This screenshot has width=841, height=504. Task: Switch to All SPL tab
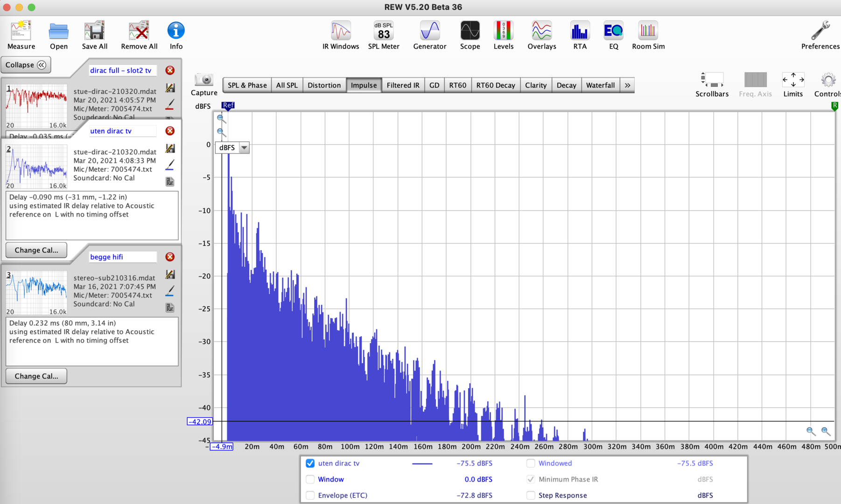pos(287,85)
